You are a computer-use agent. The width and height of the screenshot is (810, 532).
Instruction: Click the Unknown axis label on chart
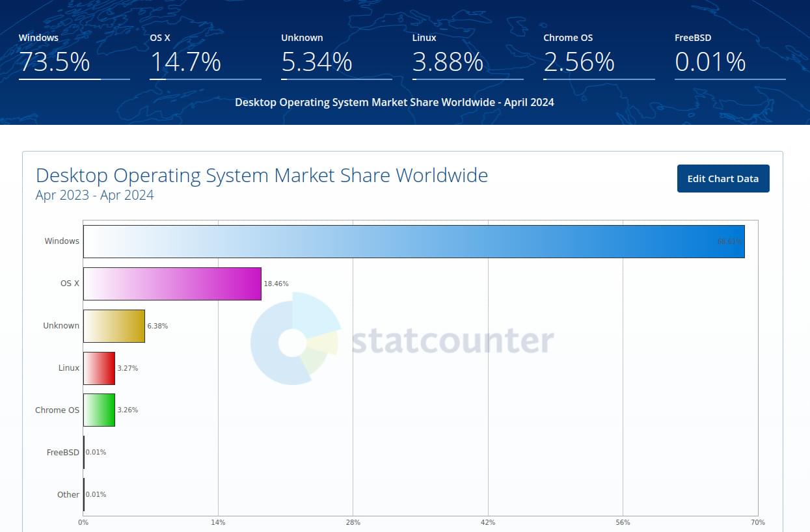(x=61, y=326)
